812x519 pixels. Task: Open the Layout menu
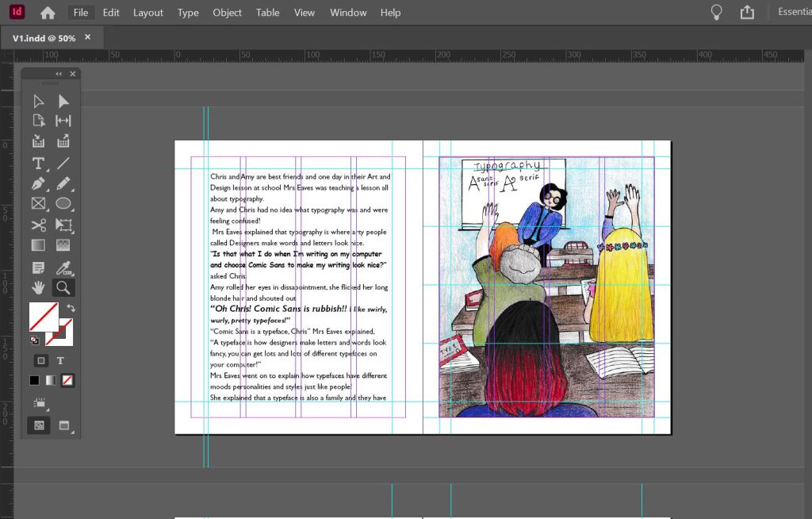[147, 13]
